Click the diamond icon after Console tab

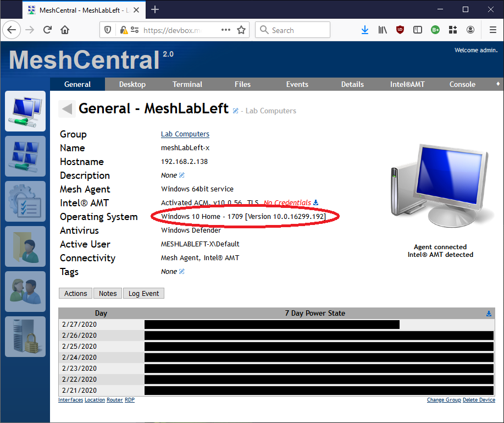pyautogui.click(x=498, y=84)
